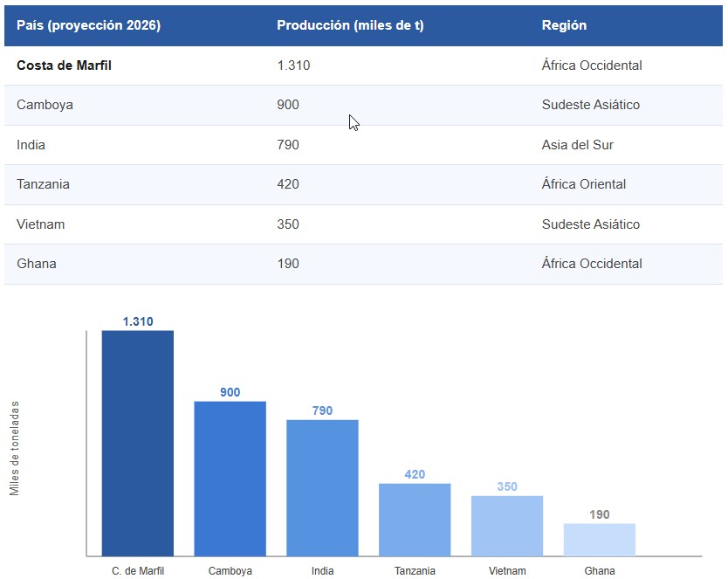Screen dimensions: 728x579
Task: Click the Producción (miles de t) header
Action: point(350,25)
